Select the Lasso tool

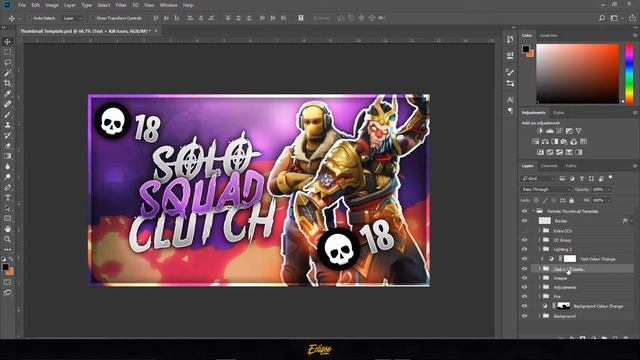click(7, 62)
